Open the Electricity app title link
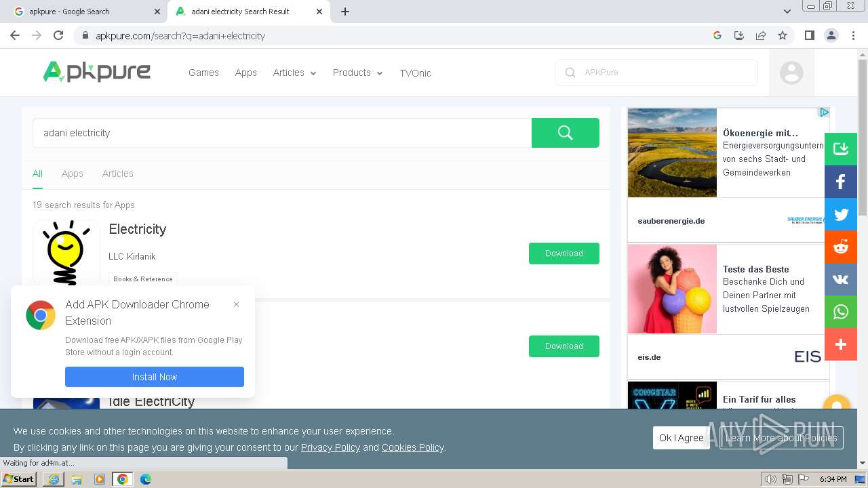The width and height of the screenshot is (868, 488). click(138, 229)
